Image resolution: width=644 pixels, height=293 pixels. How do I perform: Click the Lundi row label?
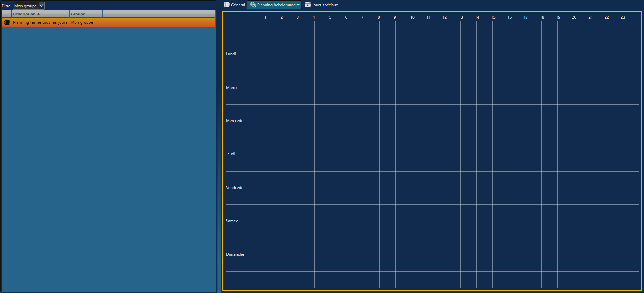tap(231, 54)
